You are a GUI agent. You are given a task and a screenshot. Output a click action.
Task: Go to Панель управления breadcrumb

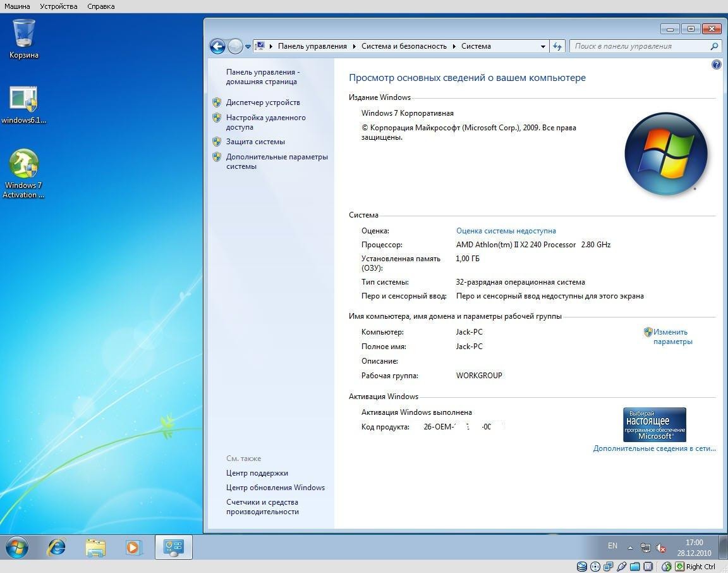[312, 46]
